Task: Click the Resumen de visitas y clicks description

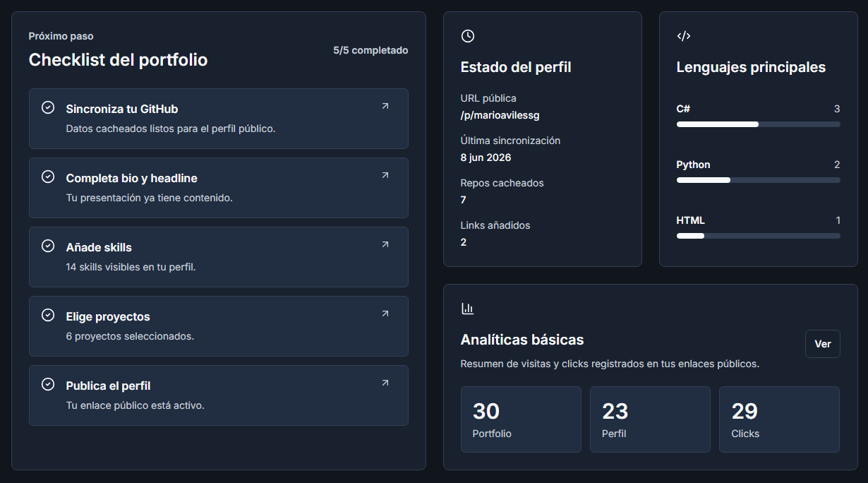Action: click(x=610, y=364)
